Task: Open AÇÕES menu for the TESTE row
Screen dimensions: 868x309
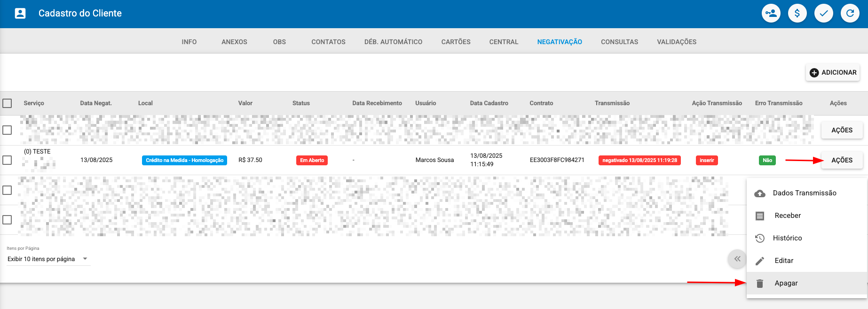Action: pyautogui.click(x=842, y=160)
